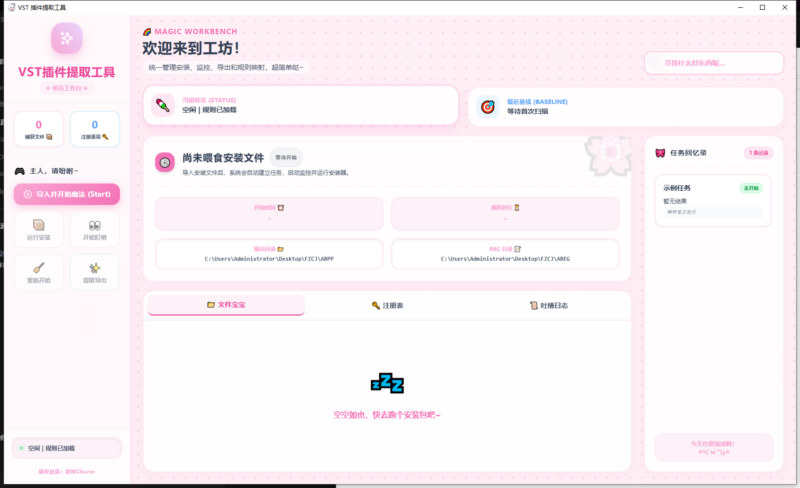Minimize the VST 插件提取工具 window
This screenshot has width=800, height=488.
[740, 7]
